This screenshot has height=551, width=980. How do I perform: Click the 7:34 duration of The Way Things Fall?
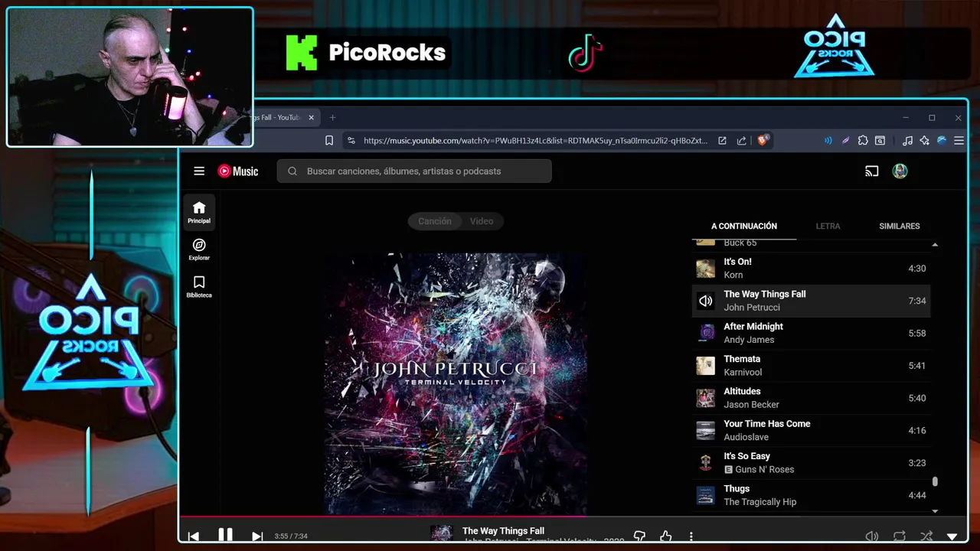(917, 302)
